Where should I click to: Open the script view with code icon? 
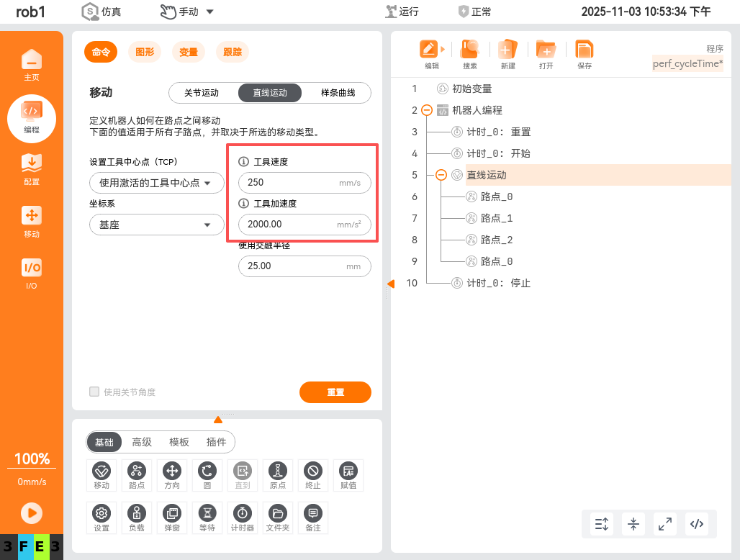[x=696, y=524]
